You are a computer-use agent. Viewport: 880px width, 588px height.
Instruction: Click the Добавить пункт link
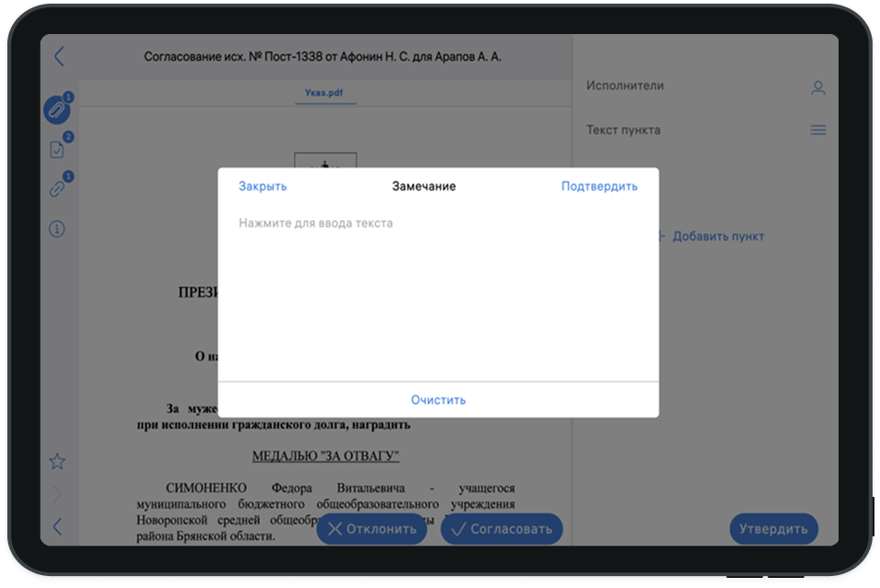pyautogui.click(x=717, y=236)
